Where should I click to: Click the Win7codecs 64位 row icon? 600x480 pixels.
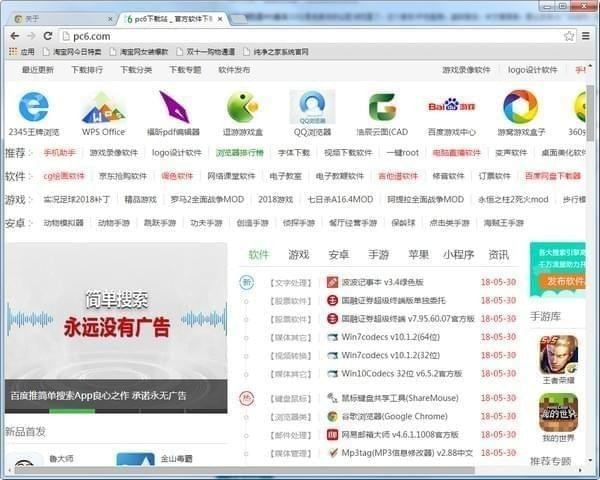coord(332,337)
